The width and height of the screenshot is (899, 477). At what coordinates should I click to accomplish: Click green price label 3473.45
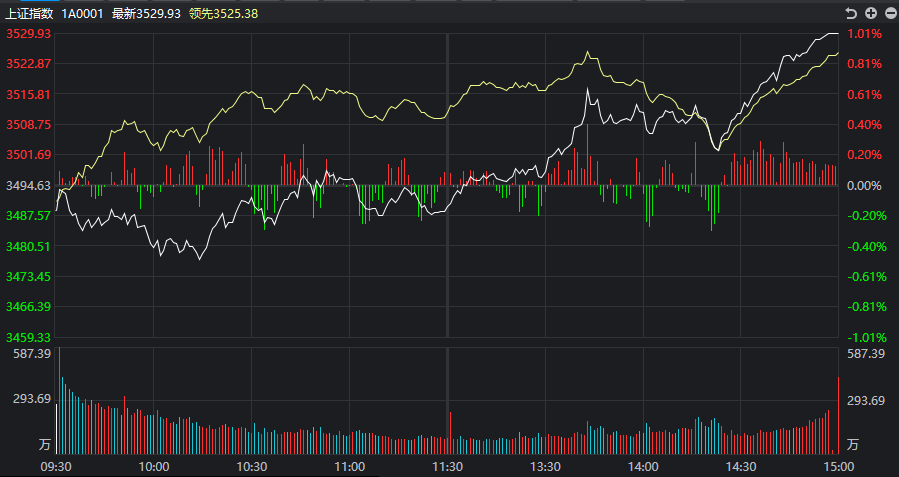point(29,276)
